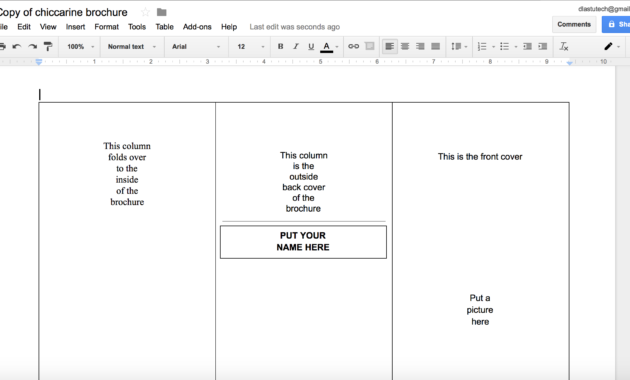Insert a link with chain icon
Image resolution: width=630 pixels, height=380 pixels.
pyautogui.click(x=354, y=46)
